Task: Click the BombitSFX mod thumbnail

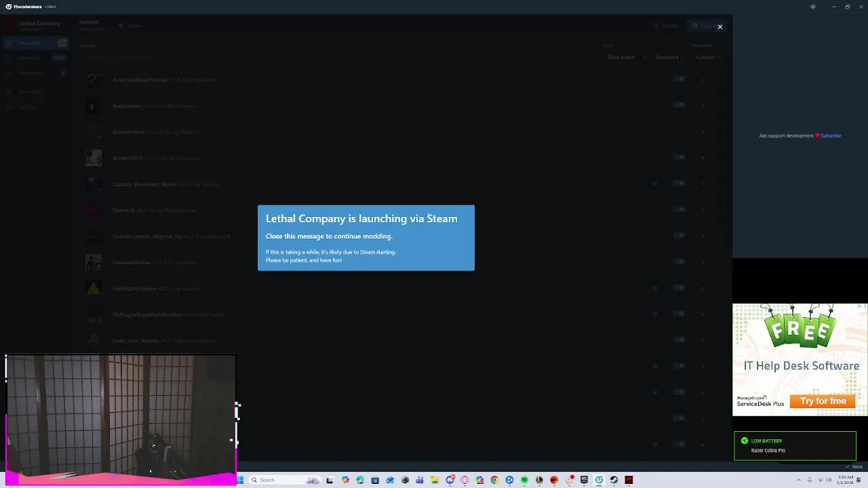Action: 94,158
